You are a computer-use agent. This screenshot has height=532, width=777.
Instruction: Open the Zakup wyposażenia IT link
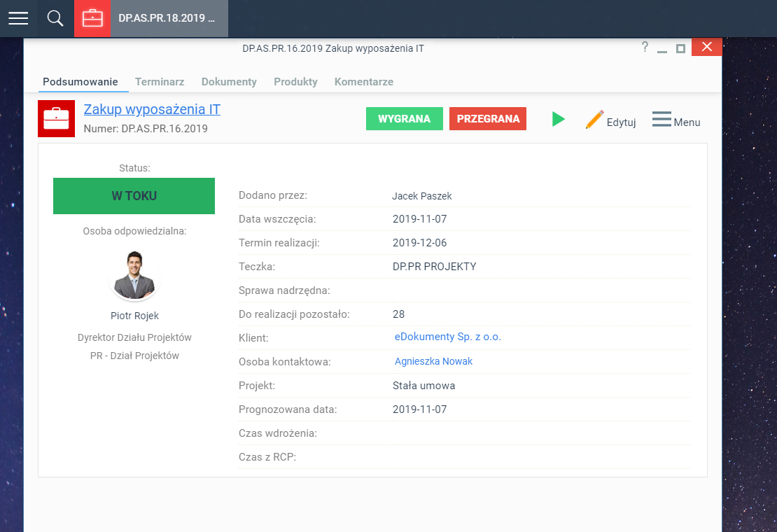point(152,109)
